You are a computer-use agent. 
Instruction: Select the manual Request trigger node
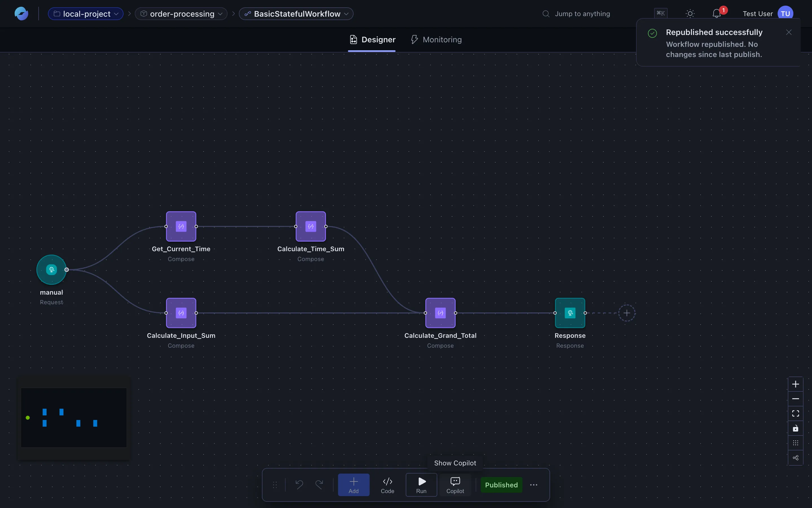[51, 270]
